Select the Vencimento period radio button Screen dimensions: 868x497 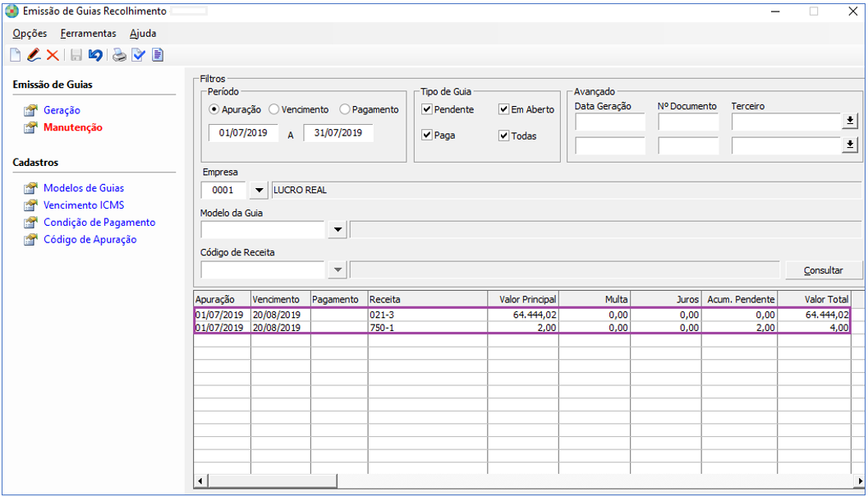click(273, 109)
